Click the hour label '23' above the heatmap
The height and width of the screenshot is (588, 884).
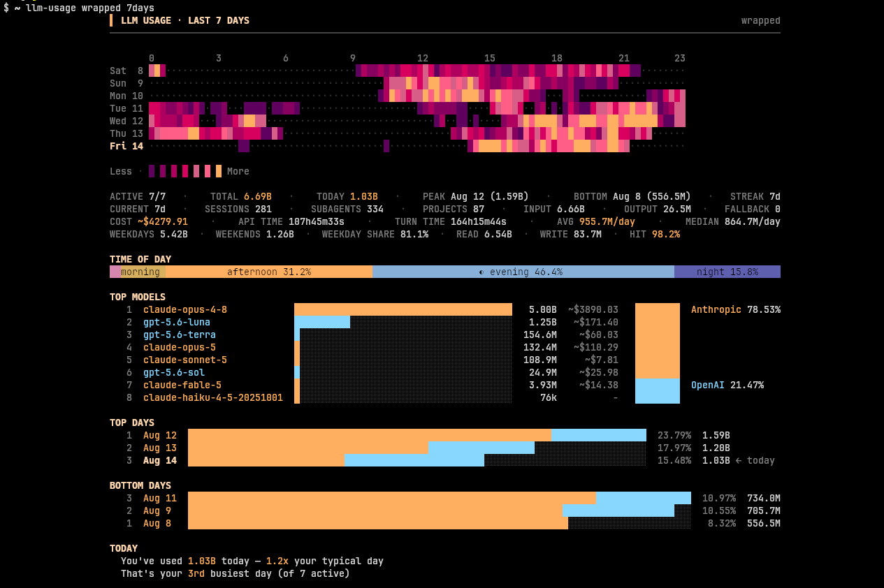click(680, 58)
